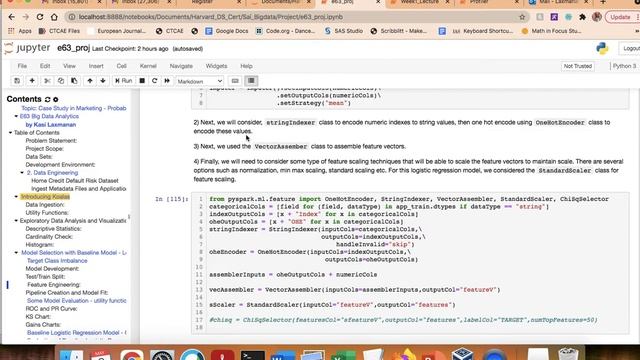This screenshot has width=640, height=360.
Task: Open the Google Docs bookmark
Action: pyautogui.click(x=227, y=31)
